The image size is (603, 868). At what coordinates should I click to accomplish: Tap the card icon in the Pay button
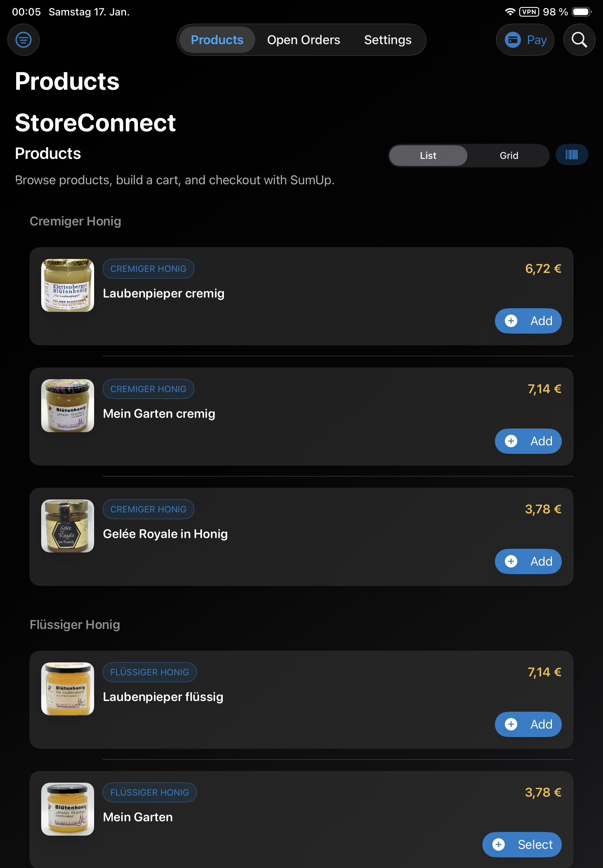(x=513, y=40)
